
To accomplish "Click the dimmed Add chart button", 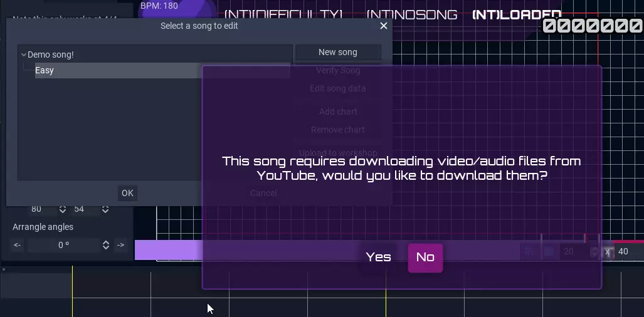I will point(338,112).
